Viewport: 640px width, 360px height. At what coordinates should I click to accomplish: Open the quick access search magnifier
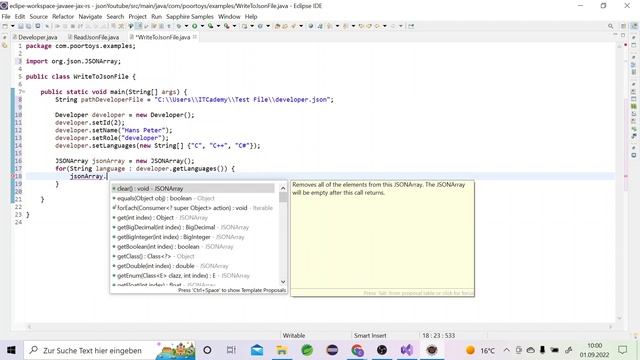(611, 26)
